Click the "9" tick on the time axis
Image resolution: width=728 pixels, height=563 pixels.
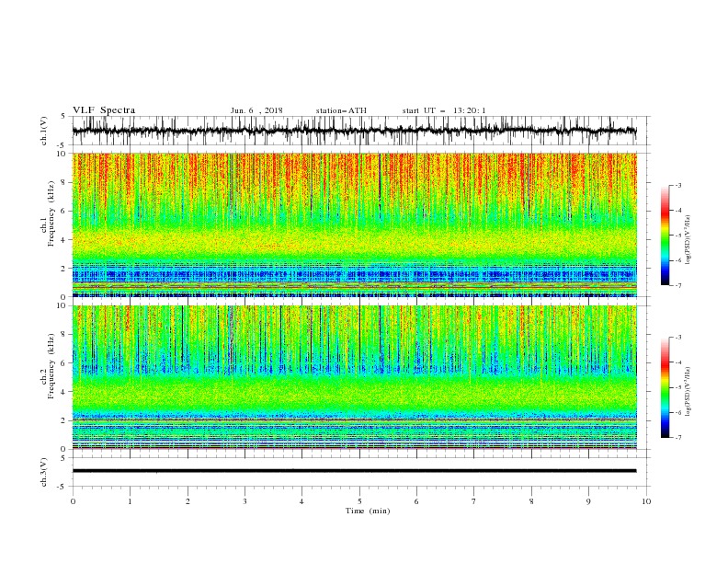click(x=588, y=501)
